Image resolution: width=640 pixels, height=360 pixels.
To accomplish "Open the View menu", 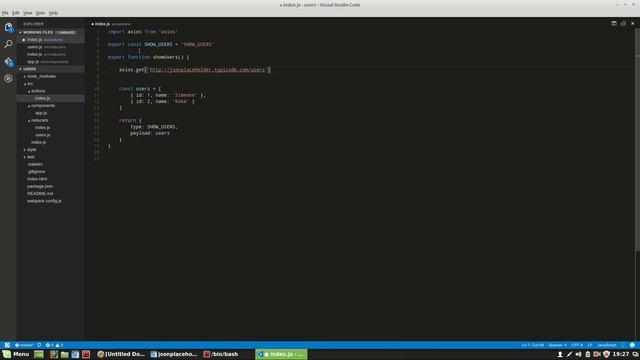I will 27,13.
